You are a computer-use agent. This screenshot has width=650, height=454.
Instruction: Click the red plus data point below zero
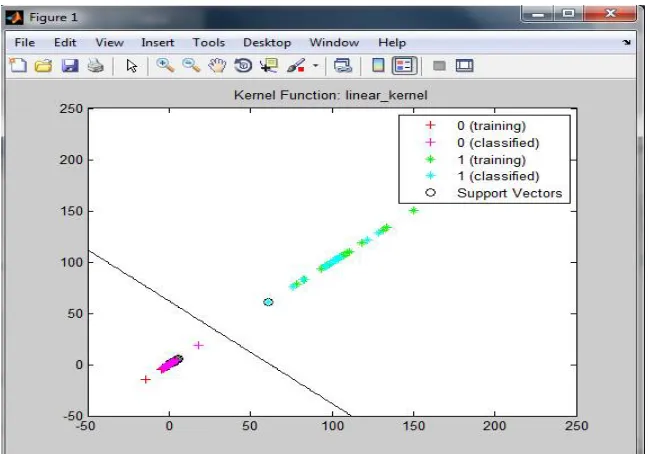coord(145,379)
